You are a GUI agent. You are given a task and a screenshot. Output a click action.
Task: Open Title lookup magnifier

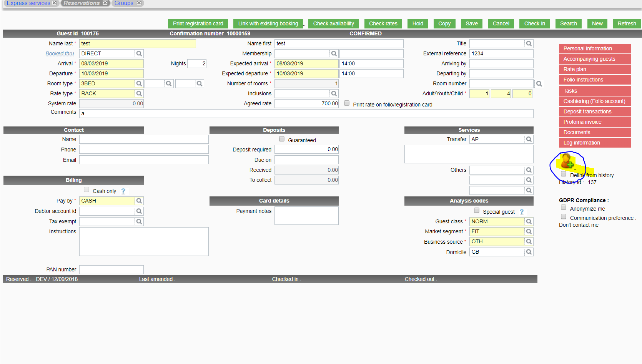pyautogui.click(x=529, y=43)
